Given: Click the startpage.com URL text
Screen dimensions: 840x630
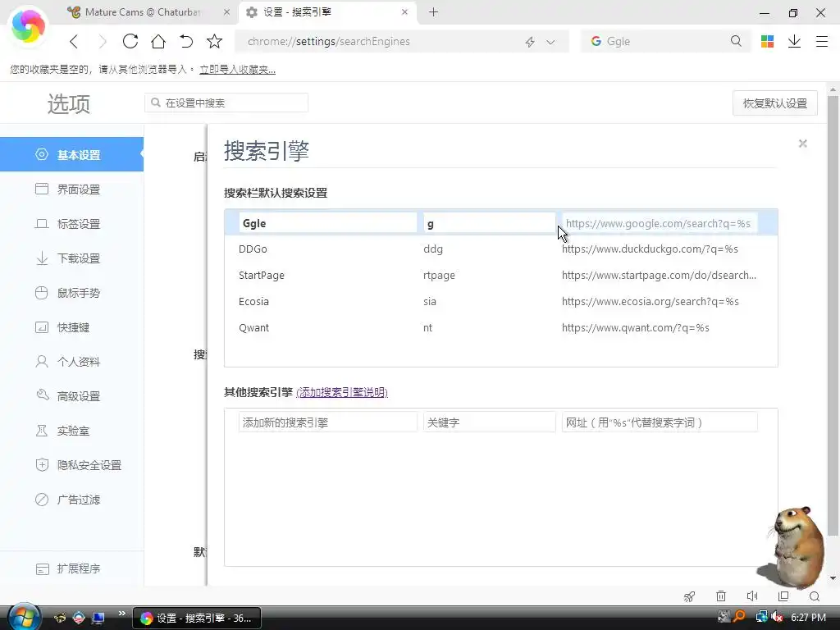Looking at the screenshot, I should (x=659, y=276).
